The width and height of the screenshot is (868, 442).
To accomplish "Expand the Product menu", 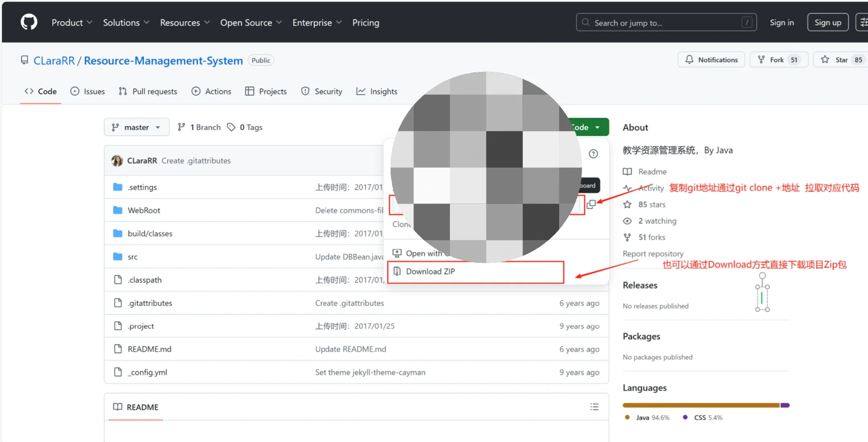I will [72, 23].
